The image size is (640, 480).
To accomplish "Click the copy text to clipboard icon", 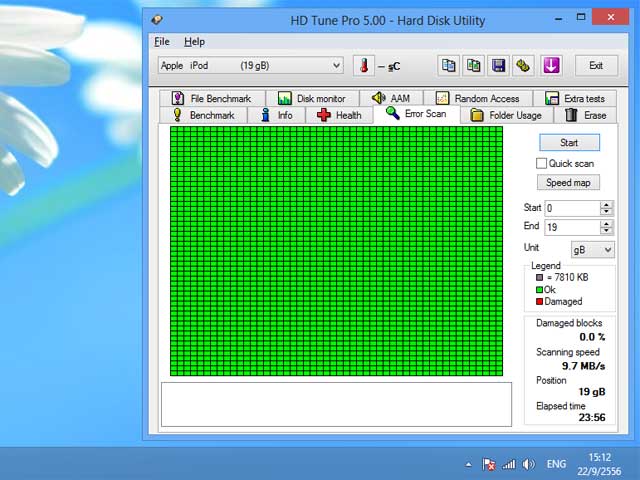I will pos(449,66).
